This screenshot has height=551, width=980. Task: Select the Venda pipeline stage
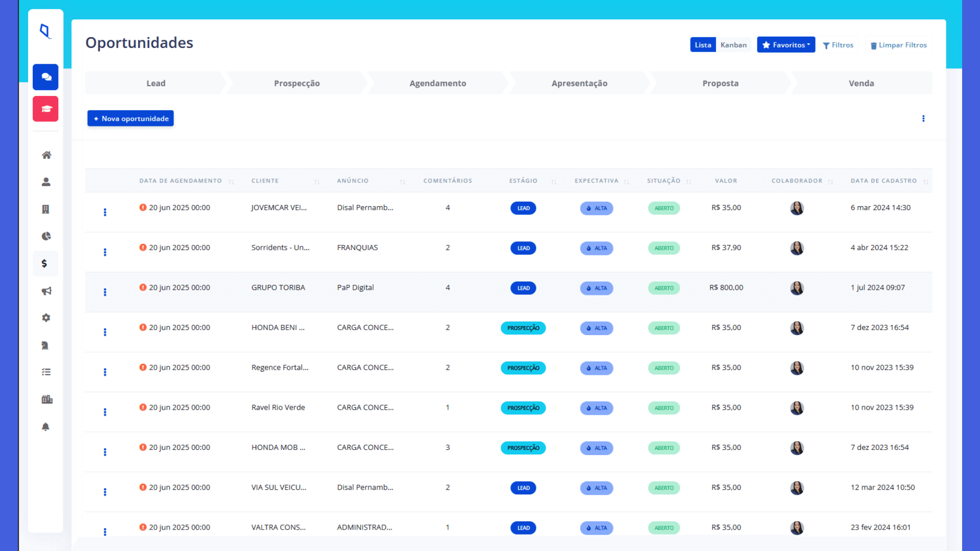(x=862, y=83)
